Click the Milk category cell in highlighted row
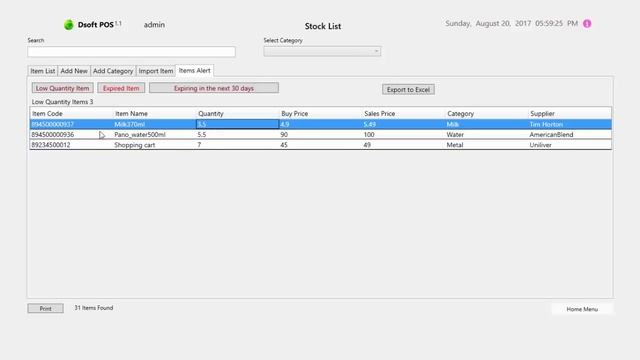The height and width of the screenshot is (360, 640). point(487,124)
